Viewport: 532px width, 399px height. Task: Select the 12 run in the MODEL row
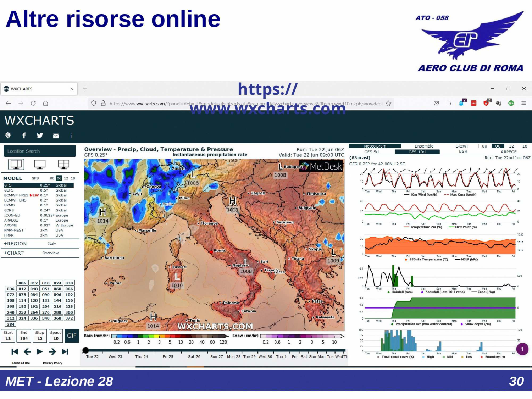pyautogui.click(x=66, y=178)
